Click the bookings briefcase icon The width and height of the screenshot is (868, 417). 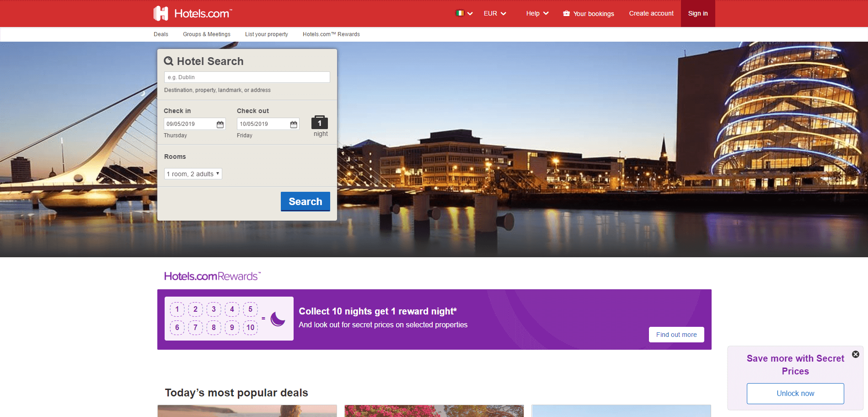coord(567,13)
